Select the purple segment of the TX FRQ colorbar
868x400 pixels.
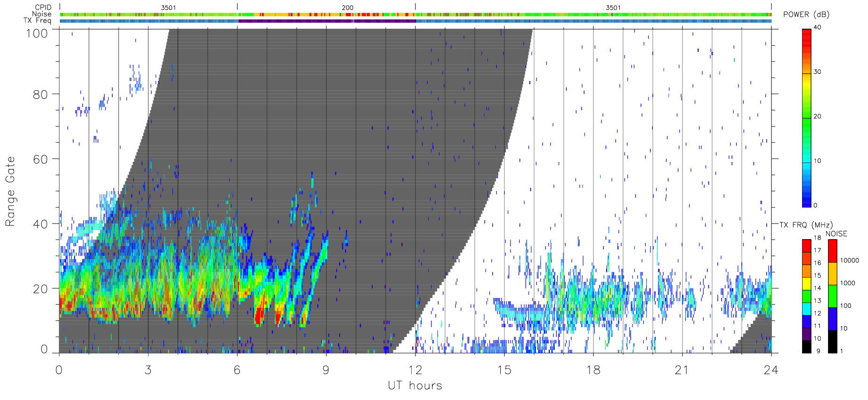click(x=807, y=334)
